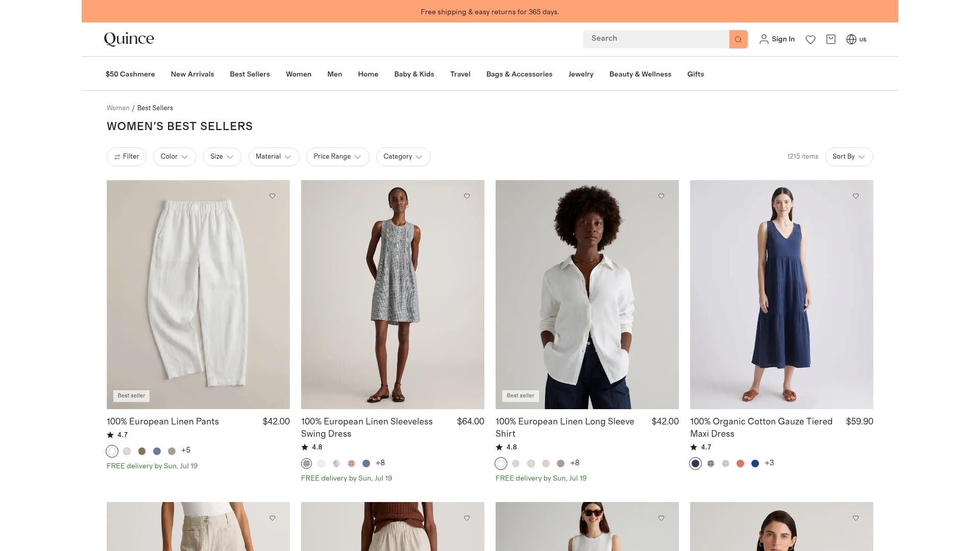
Task: Click the globe region selector icon
Action: (x=851, y=39)
